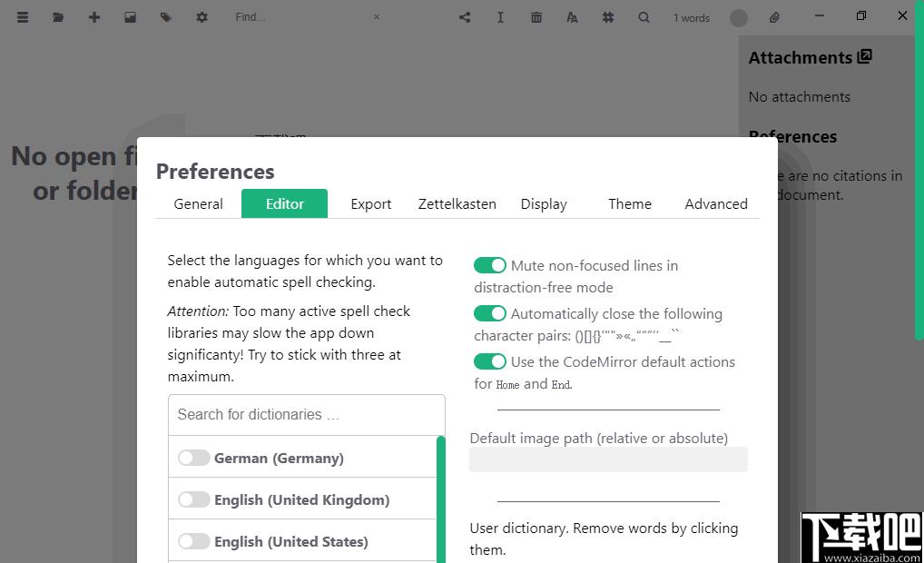Viewport: 924px width, 563px height.
Task: Click the open folder toolbar icon
Action: [x=58, y=17]
